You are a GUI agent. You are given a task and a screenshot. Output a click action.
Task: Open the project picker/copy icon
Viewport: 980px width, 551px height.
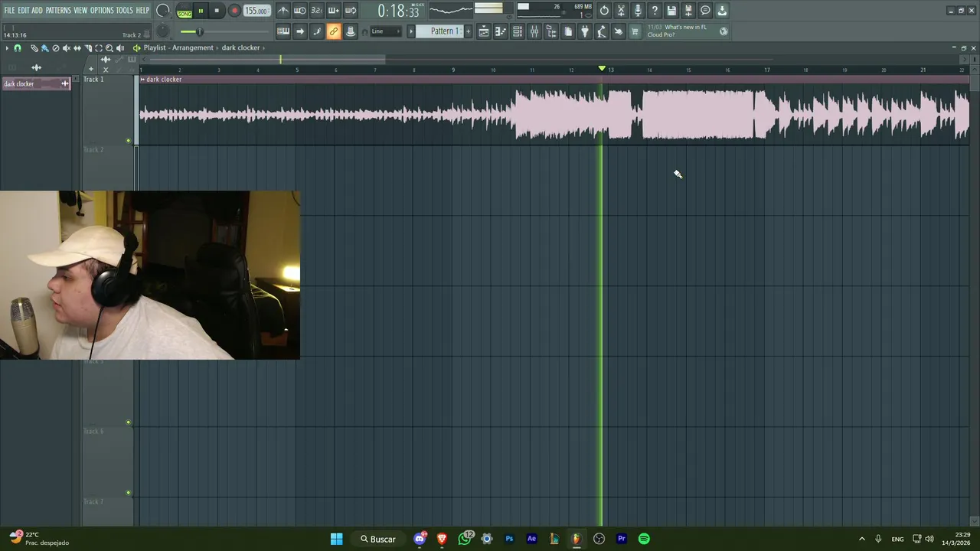568,31
